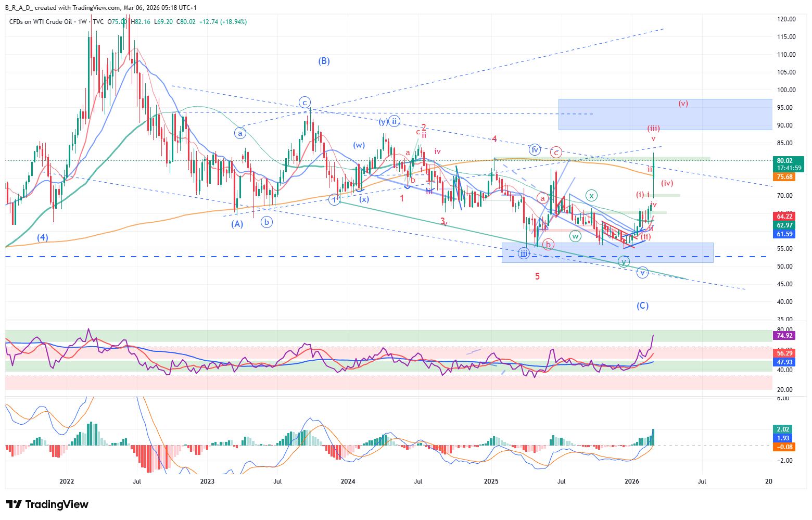This screenshot has height=520, width=812.
Task: Click the 100.00 level on price axis
Action: [786, 90]
